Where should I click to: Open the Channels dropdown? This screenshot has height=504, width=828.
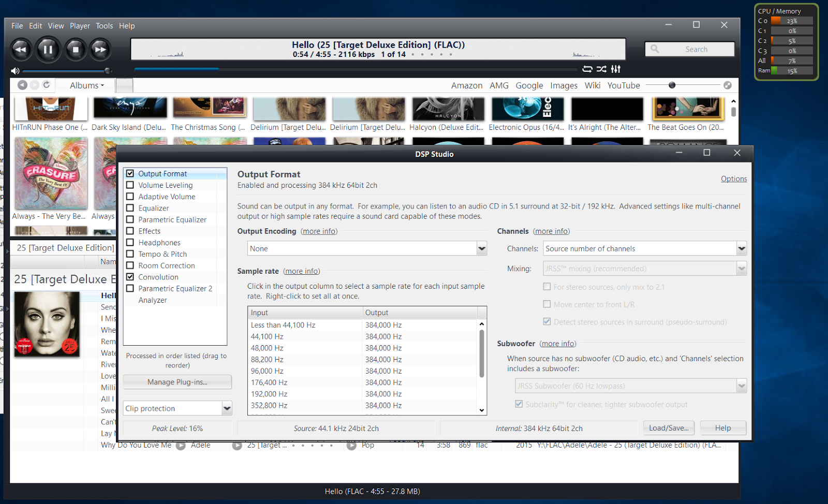tap(645, 249)
